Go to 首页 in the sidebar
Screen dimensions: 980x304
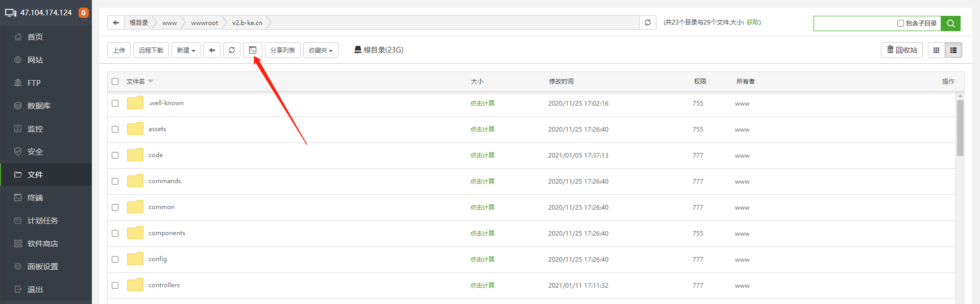46,37
